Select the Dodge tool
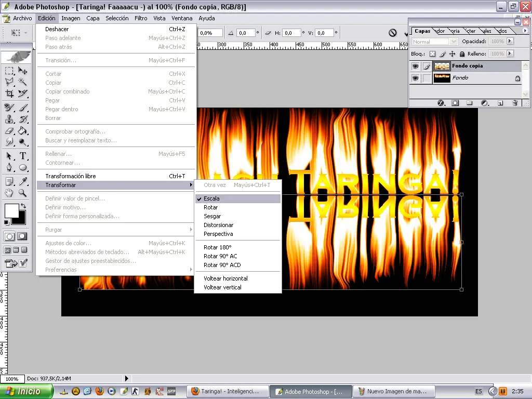This screenshot has width=532, height=399. tap(23, 142)
